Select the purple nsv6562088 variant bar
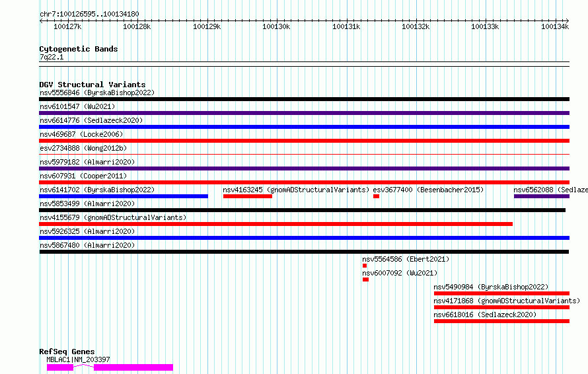 (x=542, y=196)
